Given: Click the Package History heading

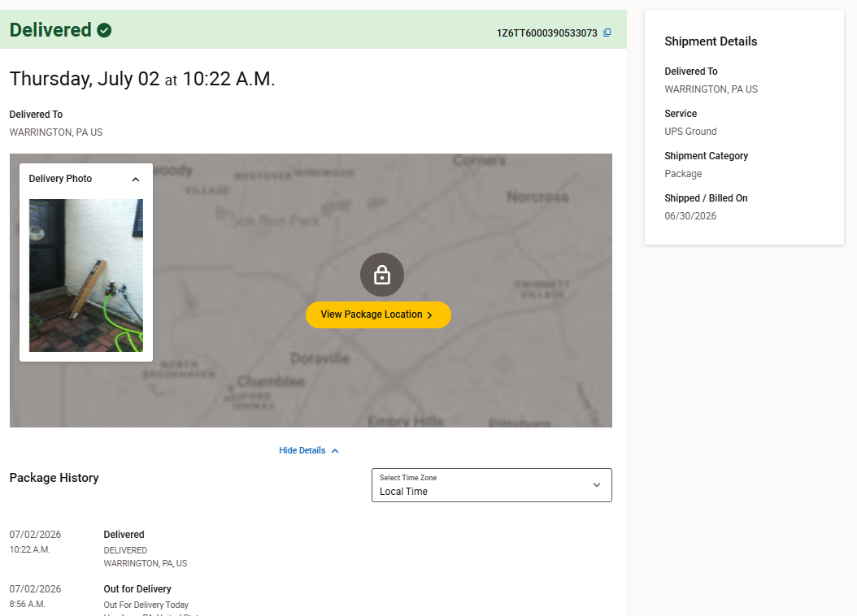Looking at the screenshot, I should [x=54, y=478].
